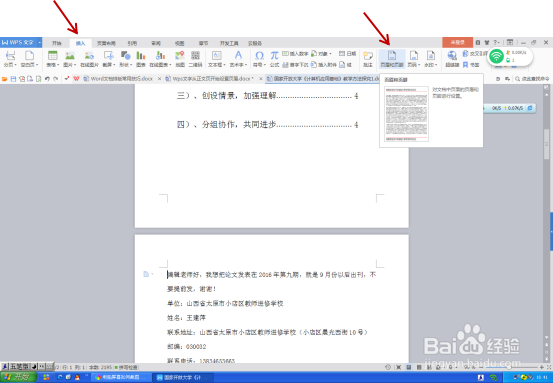Click the 页眉和页脚 tooltip preview thumbnail
The width and height of the screenshot is (553, 383).
[406, 114]
